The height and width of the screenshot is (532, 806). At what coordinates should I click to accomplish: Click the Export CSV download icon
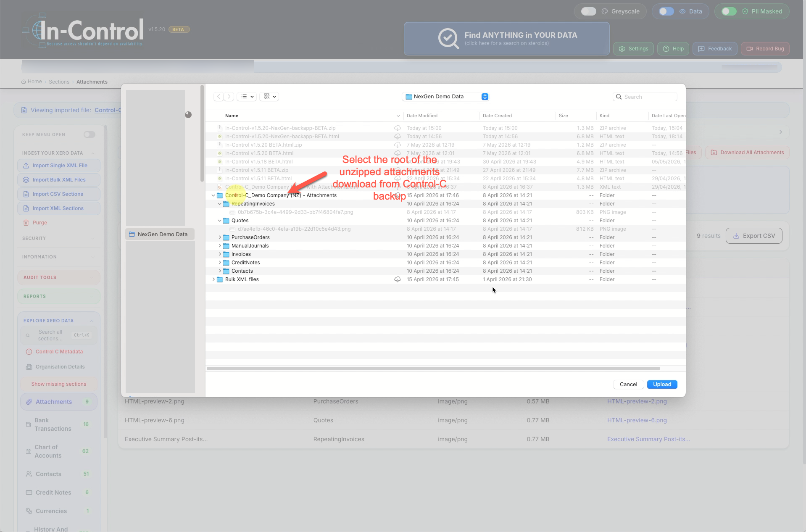(736, 236)
